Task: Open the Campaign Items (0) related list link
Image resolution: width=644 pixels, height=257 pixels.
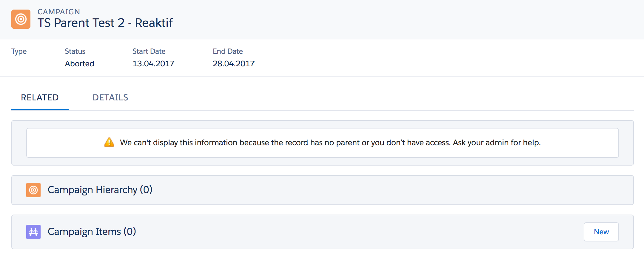Action: pos(92,232)
